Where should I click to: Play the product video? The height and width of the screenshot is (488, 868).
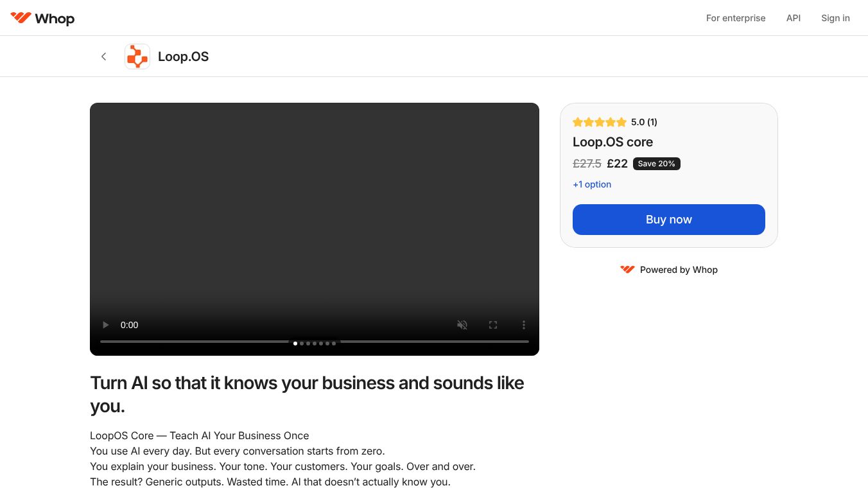tap(106, 325)
